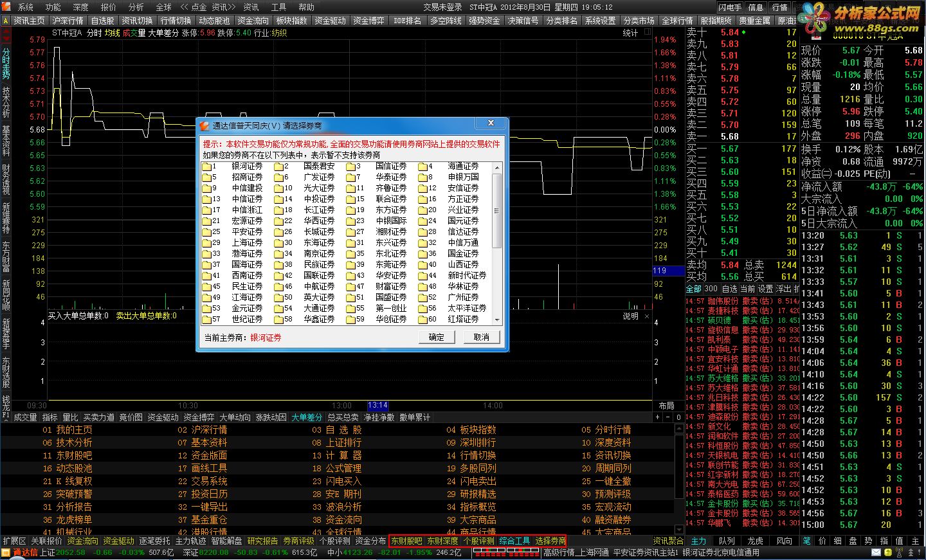Select folder icon for 兴业证券

coord(423,210)
